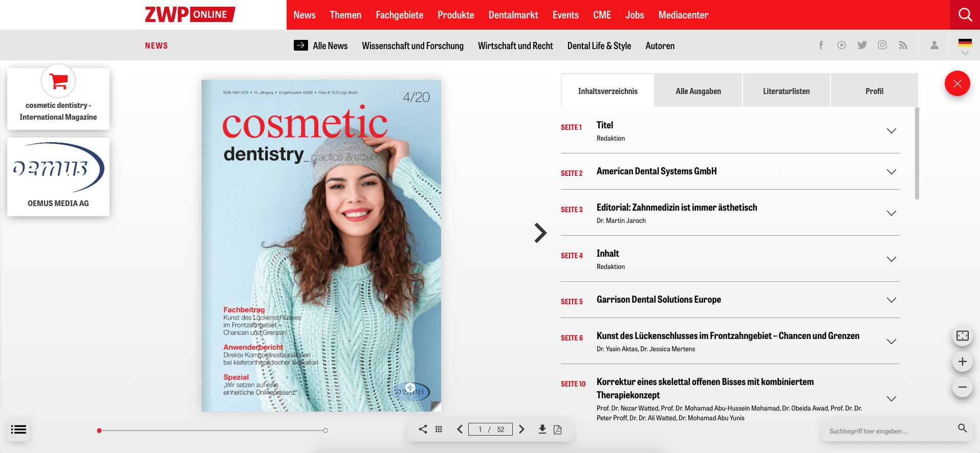Click the contents panel scrollbar
Viewport: 980px width, 453px height.
917,153
